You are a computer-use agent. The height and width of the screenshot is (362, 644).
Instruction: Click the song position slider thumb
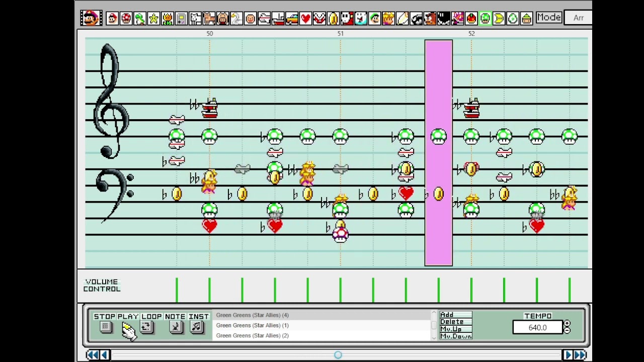[338, 355]
